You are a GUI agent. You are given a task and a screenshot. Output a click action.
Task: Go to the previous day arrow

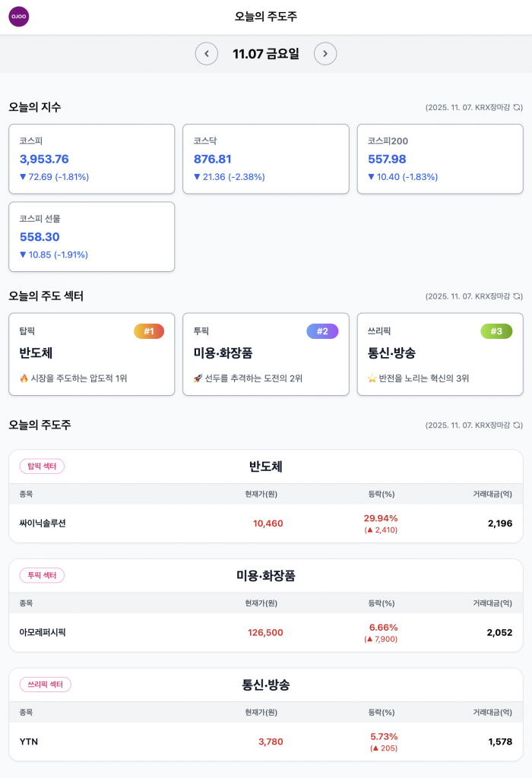coord(207,54)
